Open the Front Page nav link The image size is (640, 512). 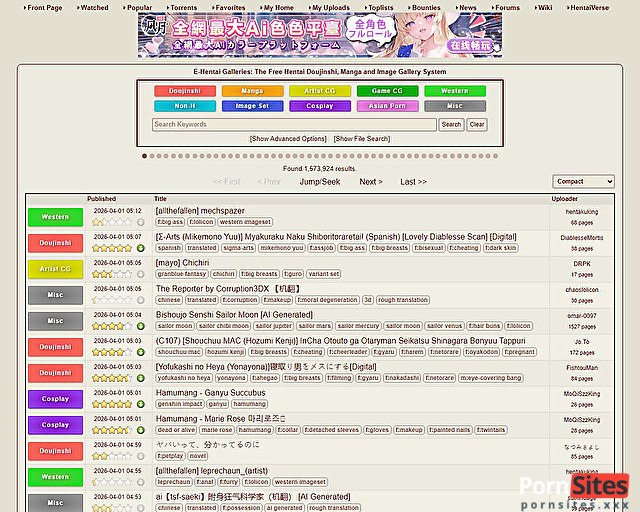click(44, 8)
